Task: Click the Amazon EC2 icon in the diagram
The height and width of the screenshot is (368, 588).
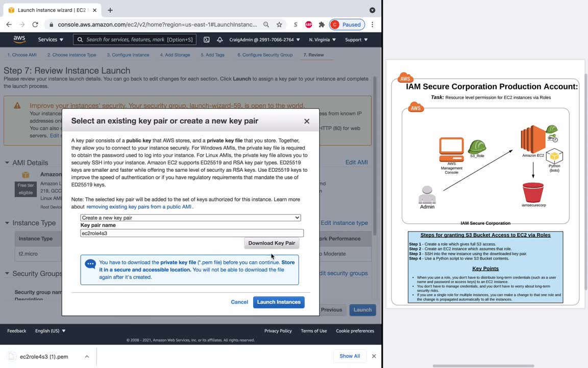Action: [x=533, y=139]
